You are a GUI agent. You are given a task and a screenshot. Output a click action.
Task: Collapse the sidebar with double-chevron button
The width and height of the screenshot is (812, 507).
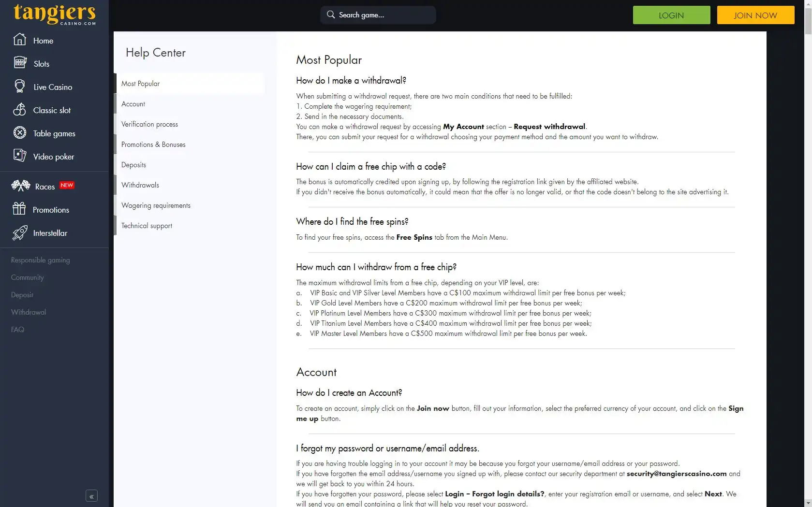click(91, 496)
